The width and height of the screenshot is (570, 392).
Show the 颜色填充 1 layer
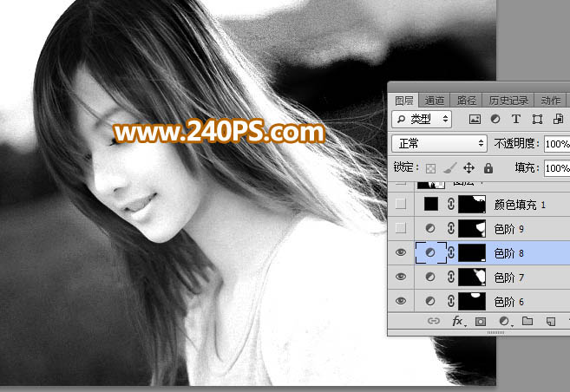401,204
